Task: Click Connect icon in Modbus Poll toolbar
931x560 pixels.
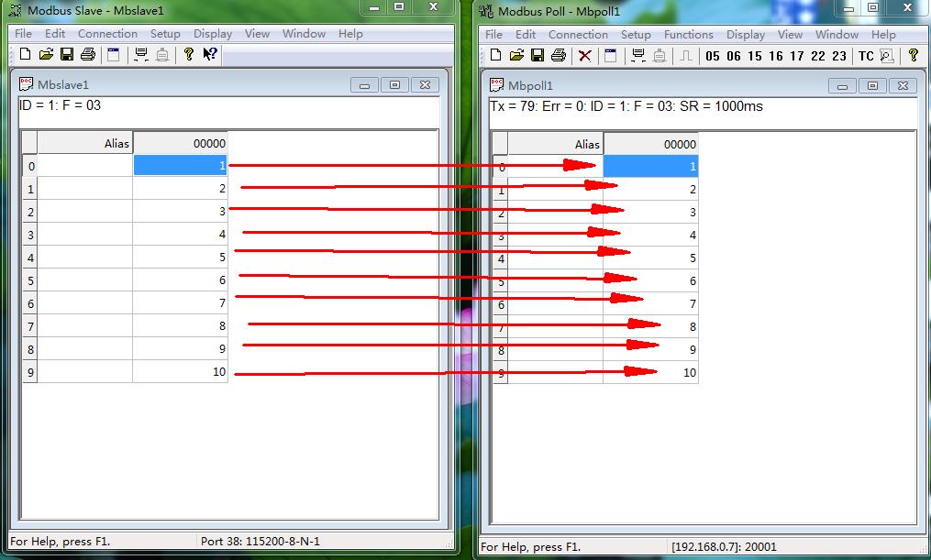Action: [x=637, y=56]
